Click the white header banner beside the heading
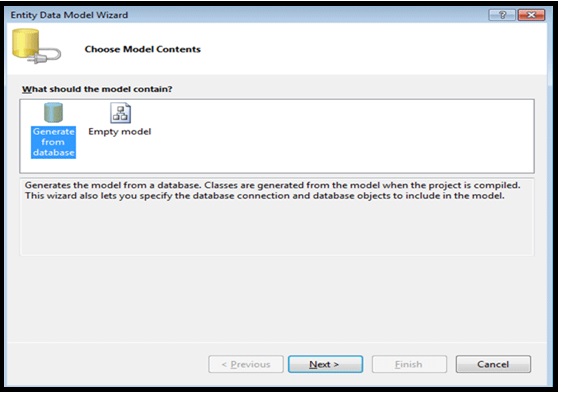The width and height of the screenshot is (577, 393). tap(368, 49)
